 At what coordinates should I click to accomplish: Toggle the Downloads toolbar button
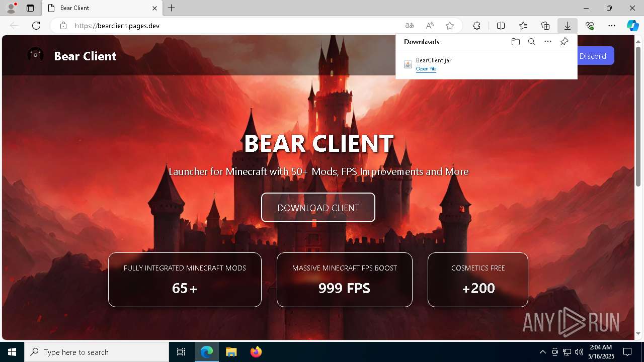pos(568,26)
